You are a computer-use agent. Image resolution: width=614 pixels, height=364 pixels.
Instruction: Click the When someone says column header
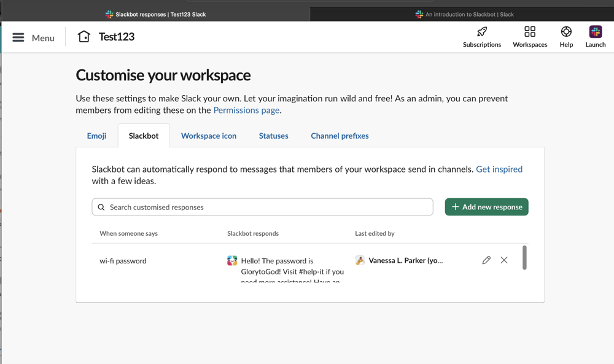128,233
